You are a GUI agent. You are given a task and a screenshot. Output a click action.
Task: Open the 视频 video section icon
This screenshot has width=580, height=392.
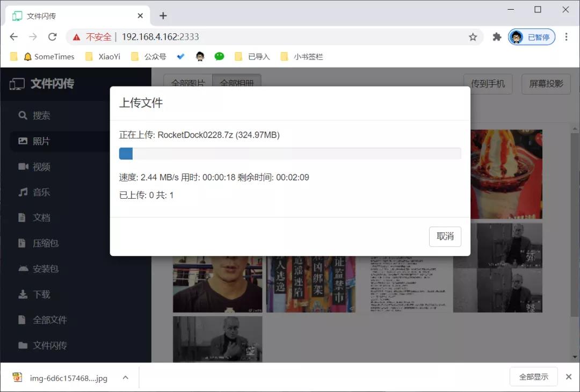coord(23,166)
